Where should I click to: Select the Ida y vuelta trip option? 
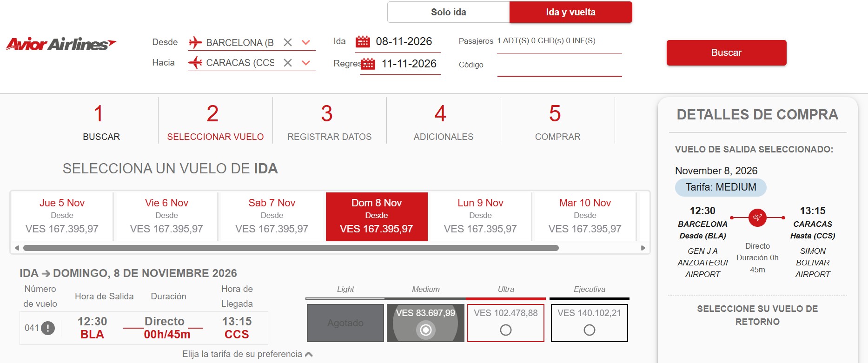point(571,12)
